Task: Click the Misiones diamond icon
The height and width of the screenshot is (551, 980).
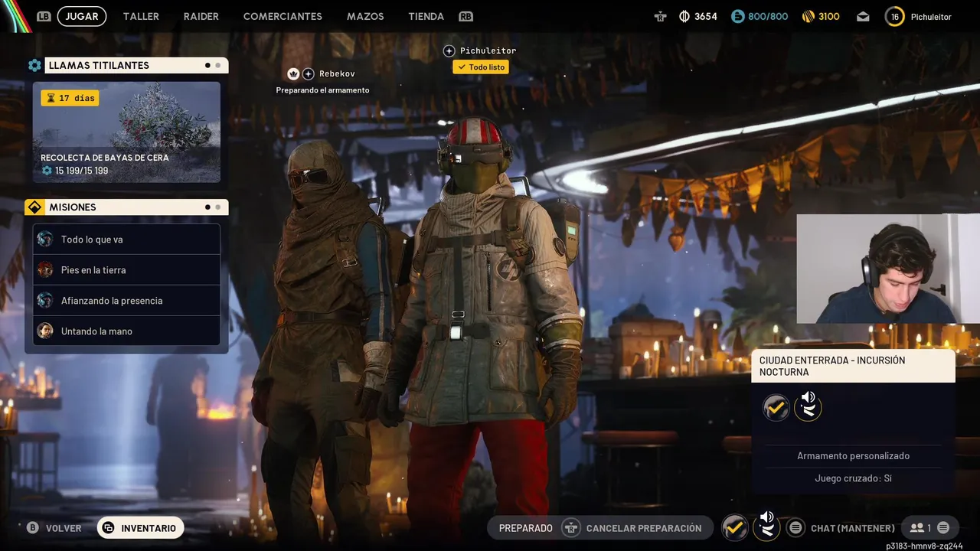Action: click(34, 207)
